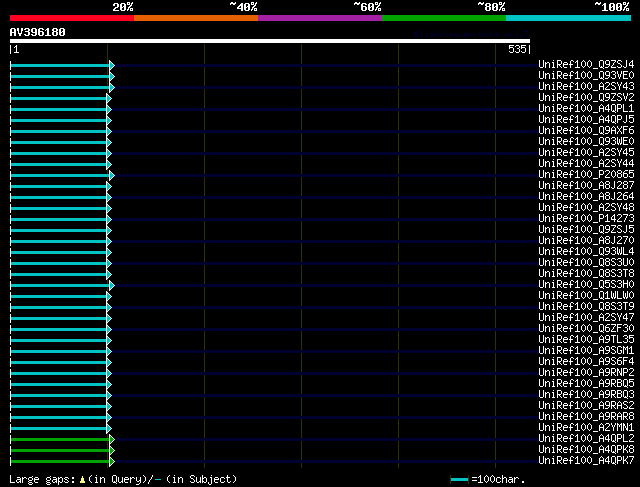Open the UniRef100_Q9AXF6 entry
The image size is (640, 487).
586,131
